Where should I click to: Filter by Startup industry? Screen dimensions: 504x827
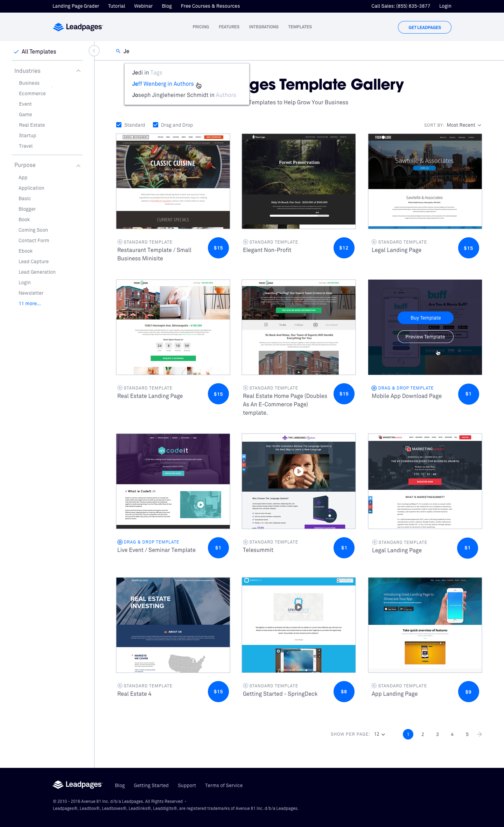(27, 135)
